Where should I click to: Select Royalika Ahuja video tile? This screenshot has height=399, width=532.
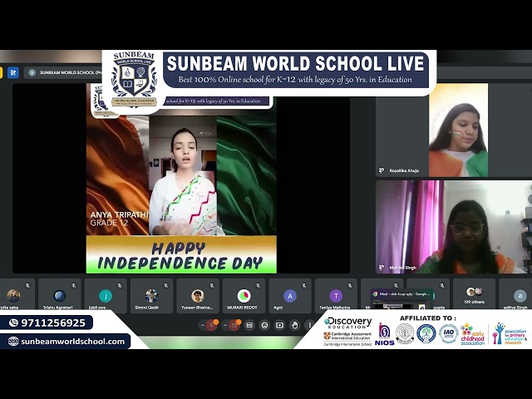coord(454,131)
